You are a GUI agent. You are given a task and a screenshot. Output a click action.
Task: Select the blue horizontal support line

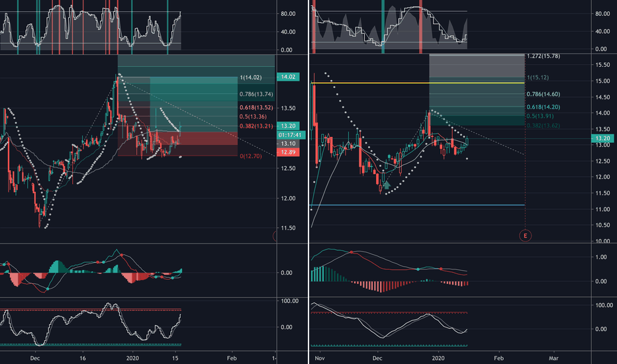(x=418, y=205)
